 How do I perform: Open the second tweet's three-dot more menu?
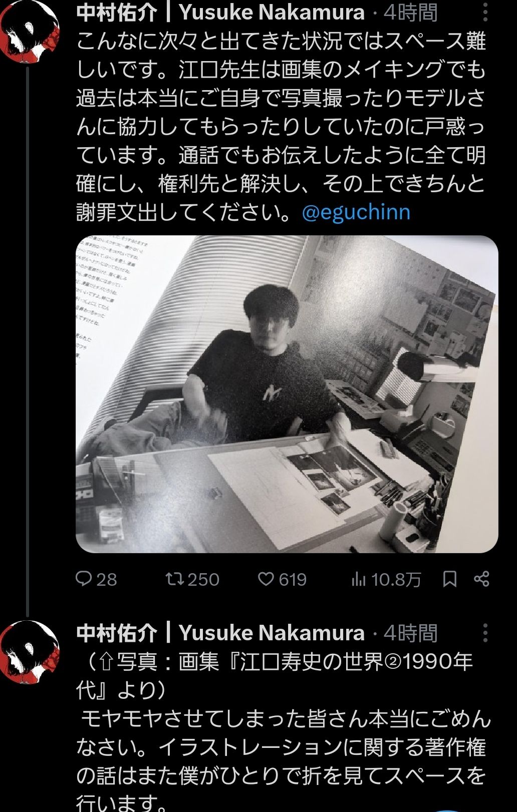485,633
